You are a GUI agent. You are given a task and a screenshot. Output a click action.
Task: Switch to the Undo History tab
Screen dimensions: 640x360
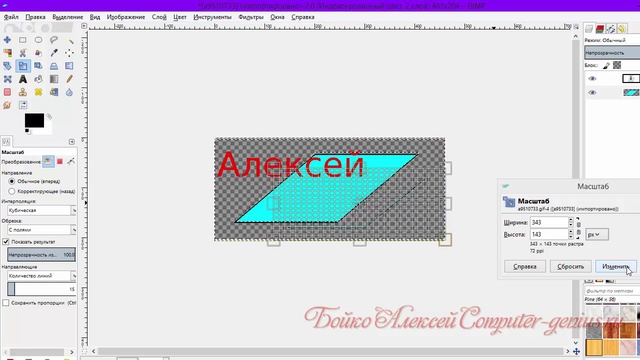tap(622, 29)
